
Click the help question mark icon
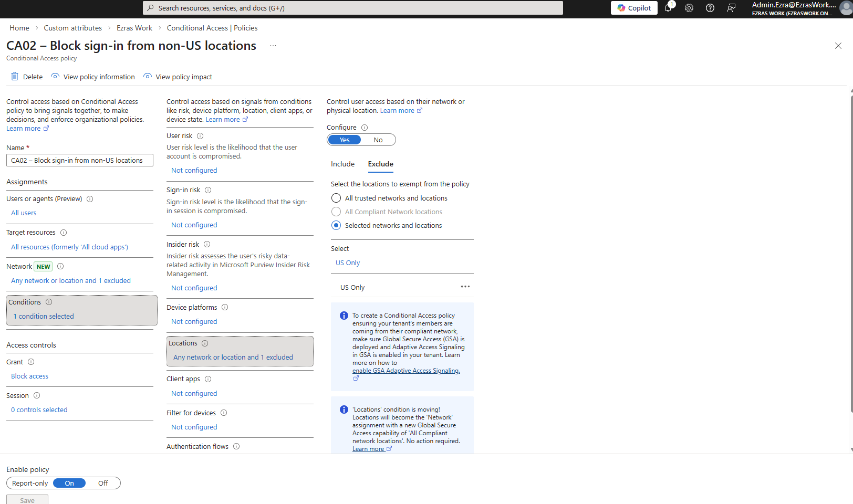[x=710, y=8]
